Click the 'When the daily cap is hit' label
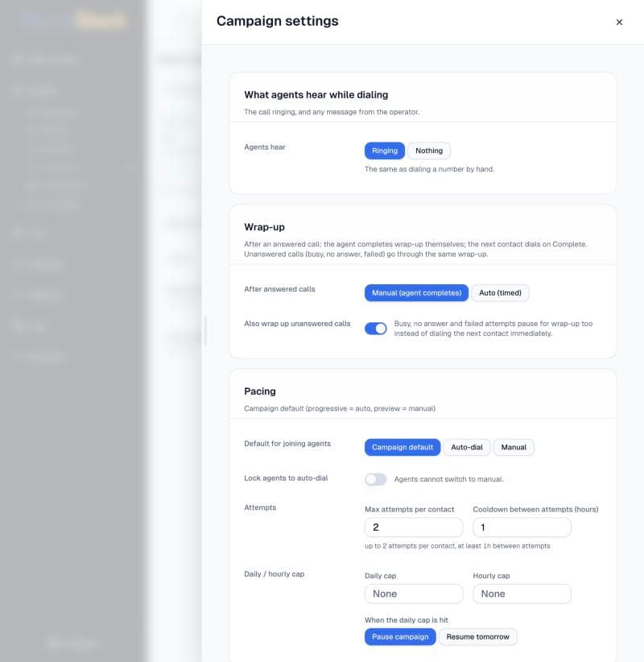Viewport: 644px width, 662px height. (x=407, y=620)
